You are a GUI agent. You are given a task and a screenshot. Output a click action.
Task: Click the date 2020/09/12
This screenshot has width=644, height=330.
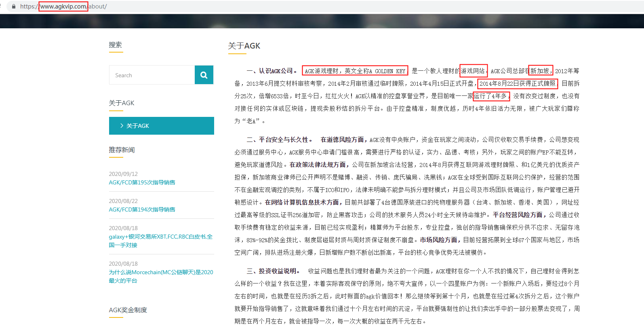coord(123,174)
